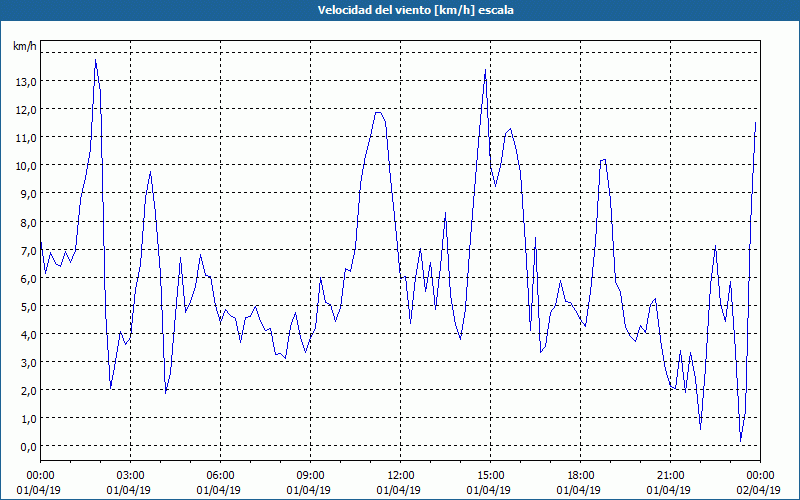Select the "15:00" time label
The width and height of the screenshot is (800, 500).
(490, 476)
